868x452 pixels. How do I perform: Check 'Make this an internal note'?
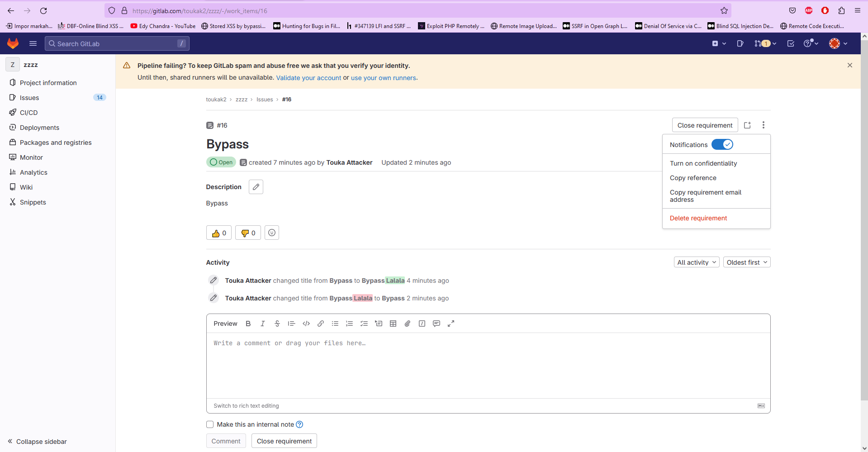tap(210, 424)
